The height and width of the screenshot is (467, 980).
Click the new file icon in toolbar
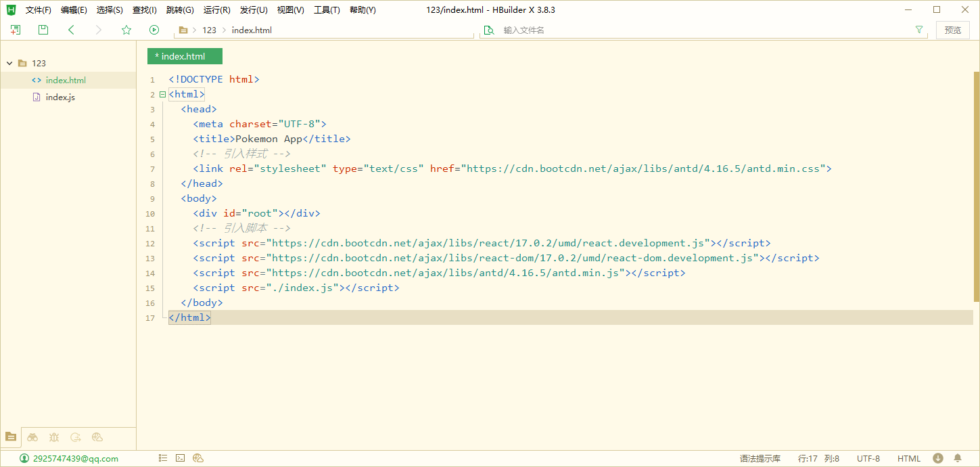[16, 30]
